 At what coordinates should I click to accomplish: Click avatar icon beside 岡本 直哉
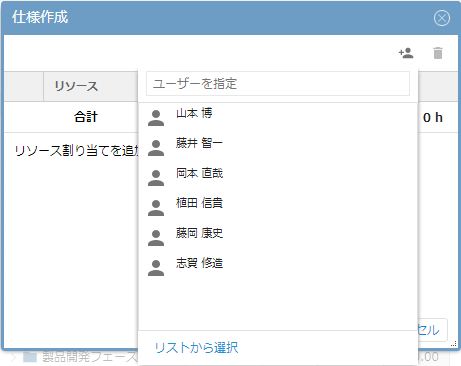[156, 178]
